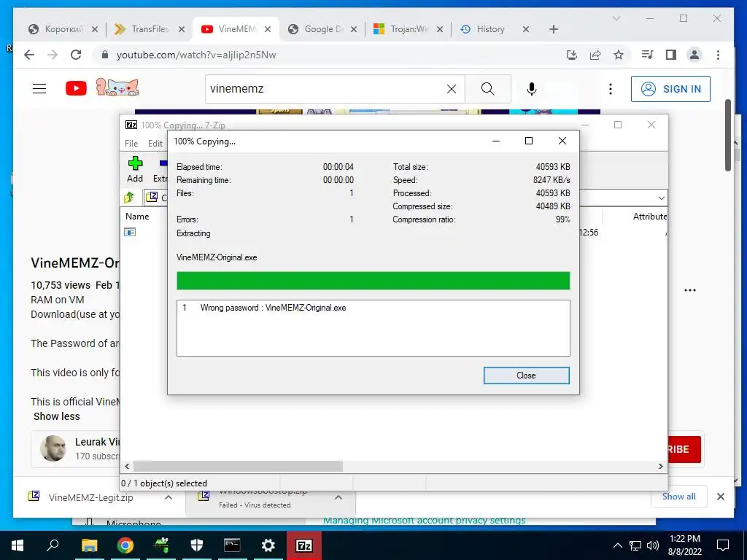This screenshot has height=560, width=747.
Task: Expand the 7-Zip address path dropdown
Action: (x=661, y=198)
